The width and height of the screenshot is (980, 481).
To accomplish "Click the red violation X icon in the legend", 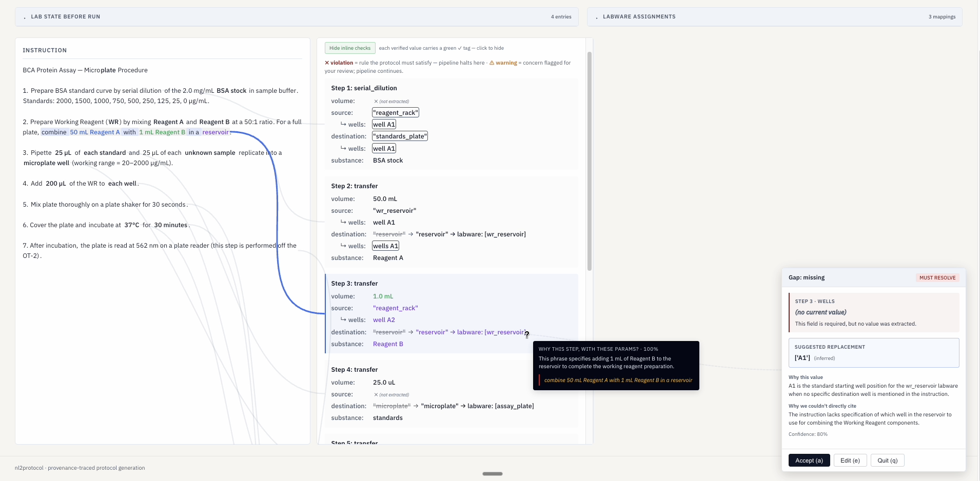I will tap(327, 63).
